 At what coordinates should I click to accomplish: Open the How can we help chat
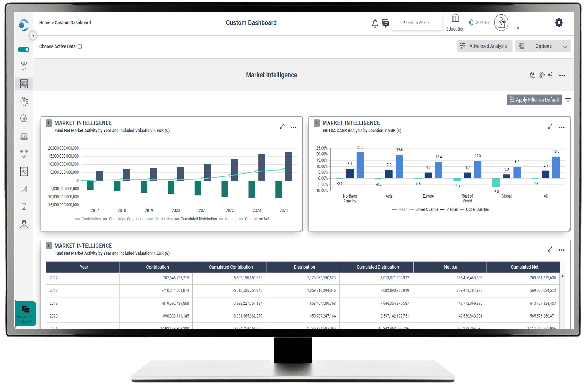click(26, 314)
